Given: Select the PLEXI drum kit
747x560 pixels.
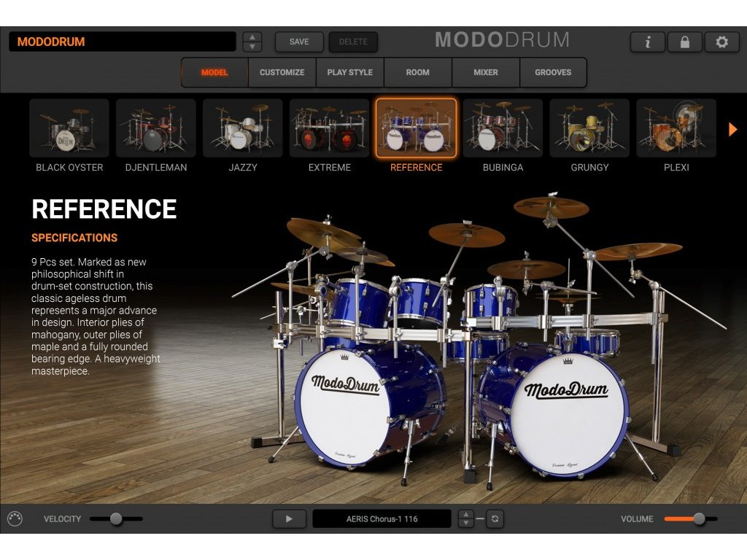Looking at the screenshot, I should 676,128.
